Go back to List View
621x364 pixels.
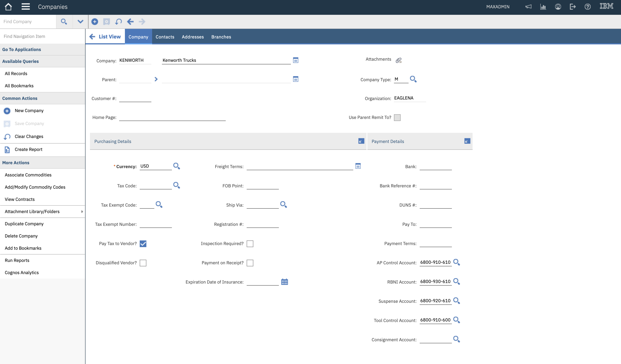coord(105,37)
